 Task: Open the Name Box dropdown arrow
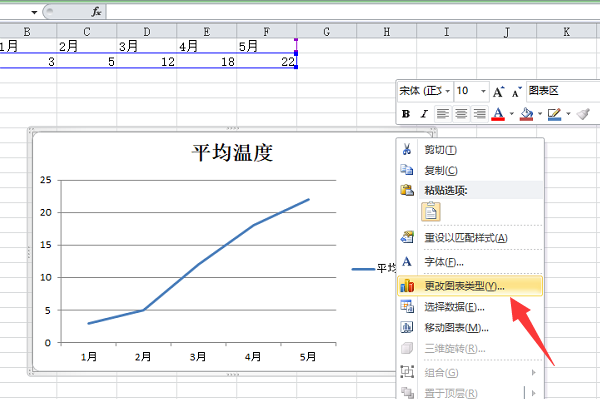tap(34, 12)
